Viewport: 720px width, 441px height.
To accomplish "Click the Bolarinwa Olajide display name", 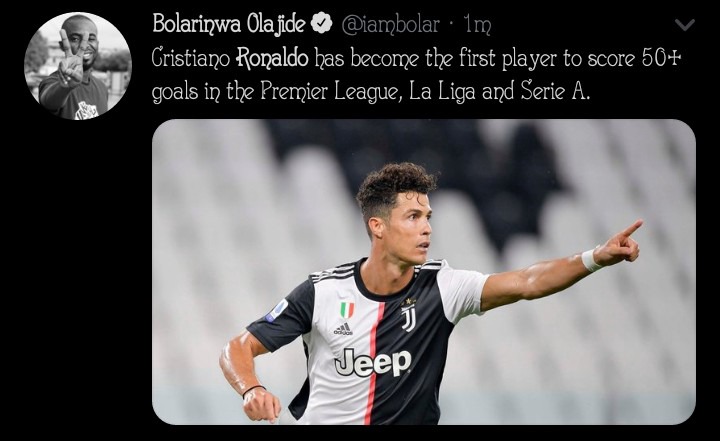I will 228,24.
